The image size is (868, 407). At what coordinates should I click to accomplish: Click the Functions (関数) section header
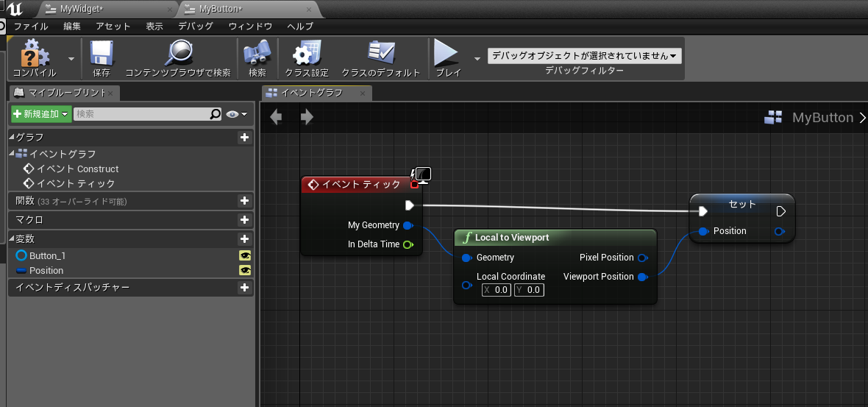point(131,201)
